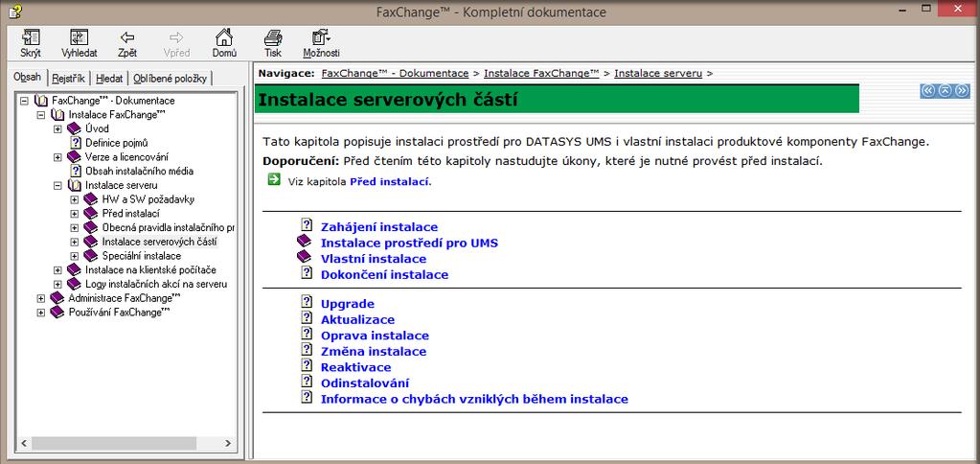Open the Odinstalování topic link
Screen dimensions: 980x464
(365, 383)
